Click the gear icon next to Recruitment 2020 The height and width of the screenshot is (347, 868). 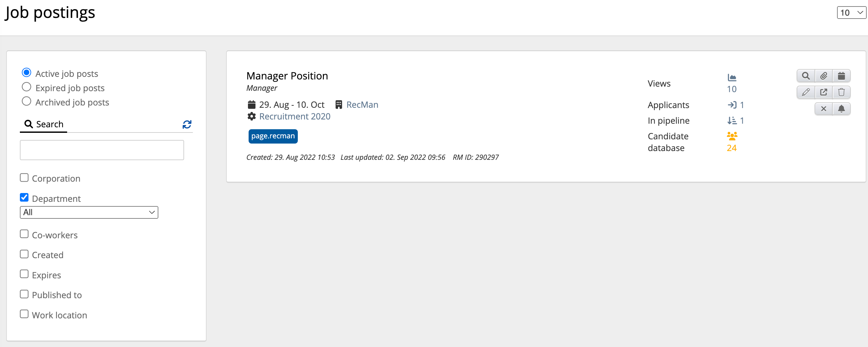[251, 117]
